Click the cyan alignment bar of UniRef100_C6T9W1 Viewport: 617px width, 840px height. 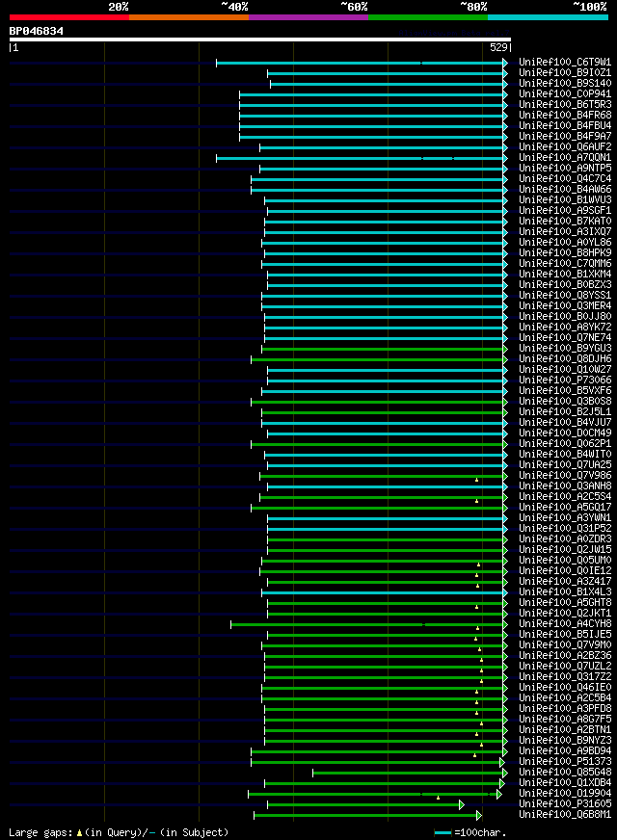click(360, 64)
